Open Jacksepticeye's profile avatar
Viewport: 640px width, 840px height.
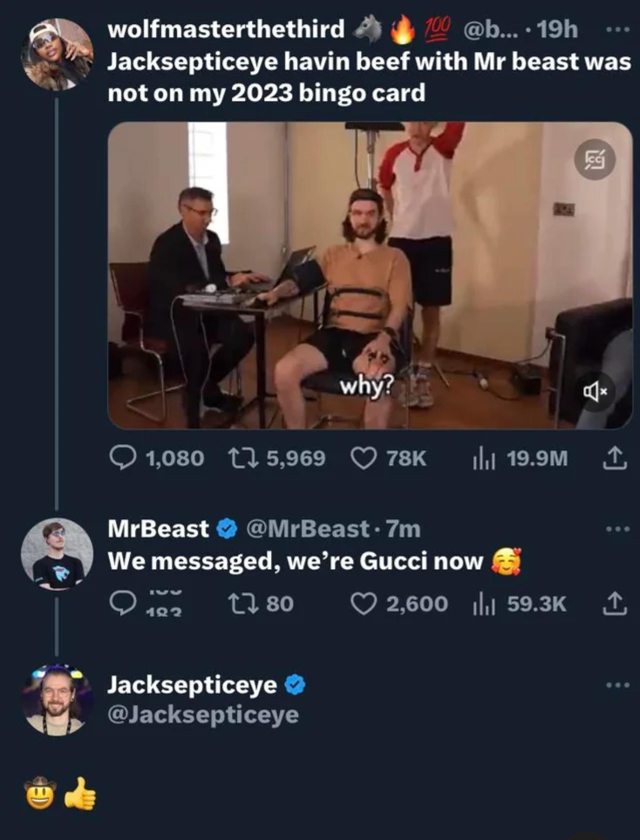(x=57, y=699)
